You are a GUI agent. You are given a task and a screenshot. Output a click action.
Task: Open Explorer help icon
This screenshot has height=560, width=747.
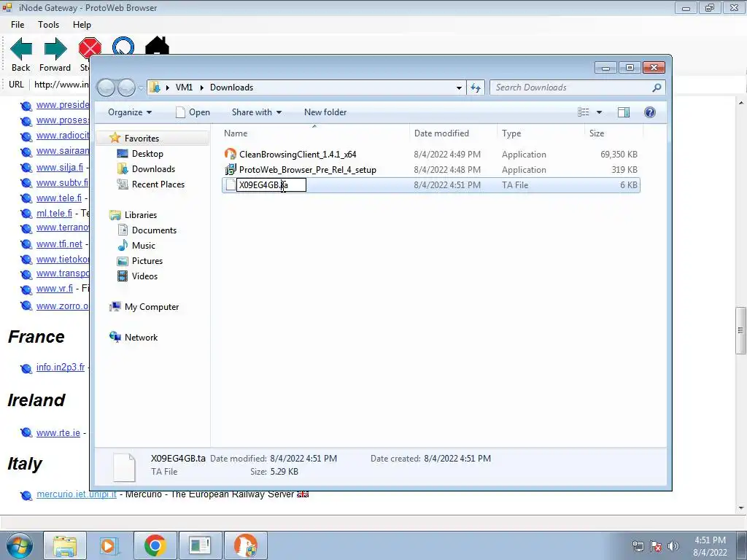pyautogui.click(x=650, y=112)
